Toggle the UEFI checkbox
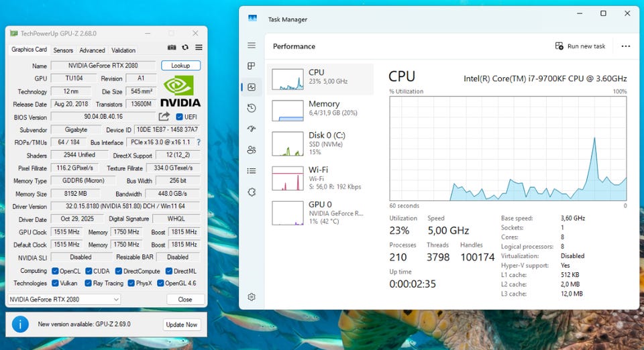 (179, 117)
